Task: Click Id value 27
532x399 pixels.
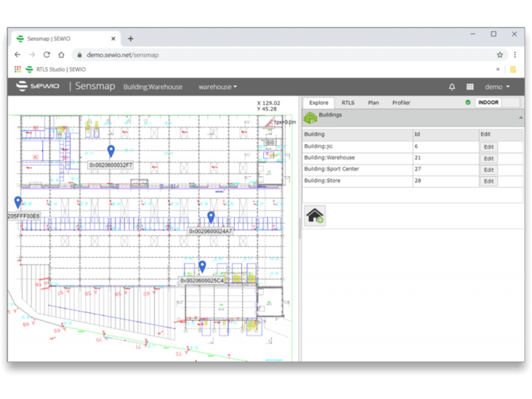Action: [418, 169]
